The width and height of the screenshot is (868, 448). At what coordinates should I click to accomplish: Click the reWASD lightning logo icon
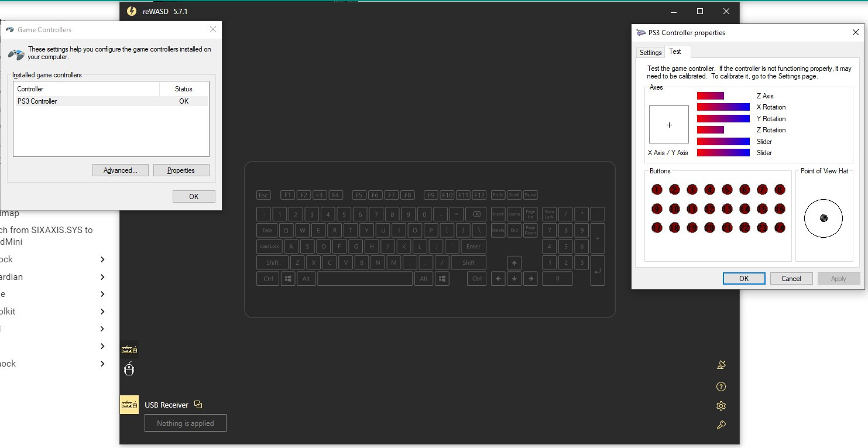tap(132, 11)
